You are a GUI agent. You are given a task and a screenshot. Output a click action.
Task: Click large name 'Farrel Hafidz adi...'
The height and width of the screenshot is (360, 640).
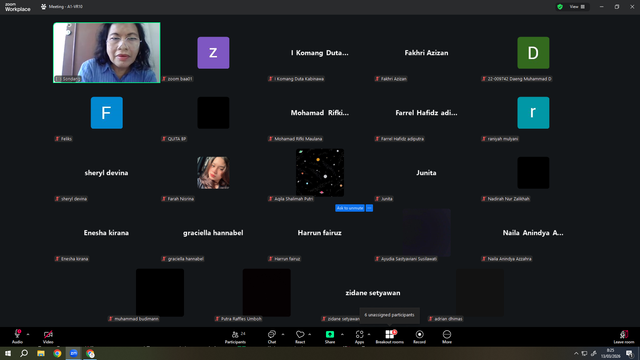click(427, 113)
